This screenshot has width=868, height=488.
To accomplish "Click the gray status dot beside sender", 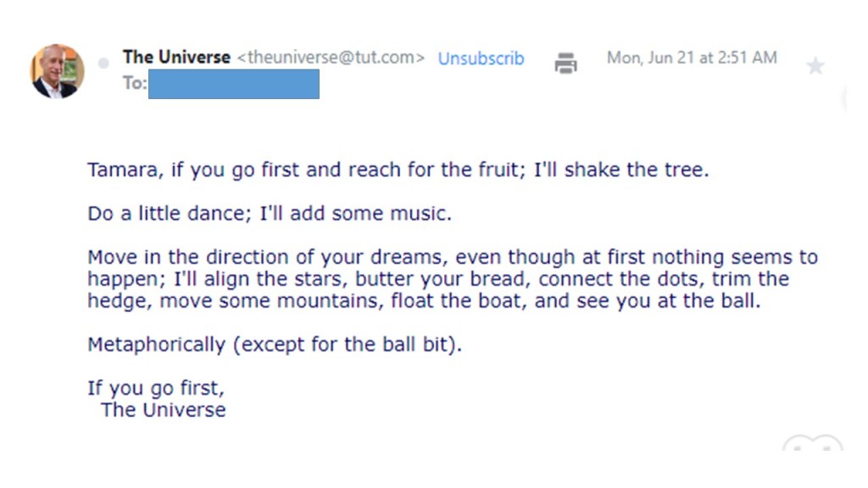I will pyautogui.click(x=103, y=64).
